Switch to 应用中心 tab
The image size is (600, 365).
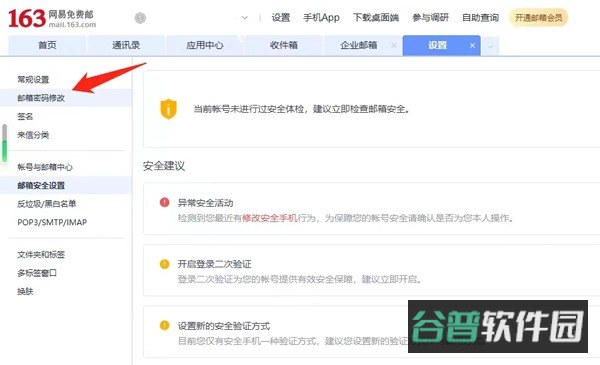click(x=205, y=45)
